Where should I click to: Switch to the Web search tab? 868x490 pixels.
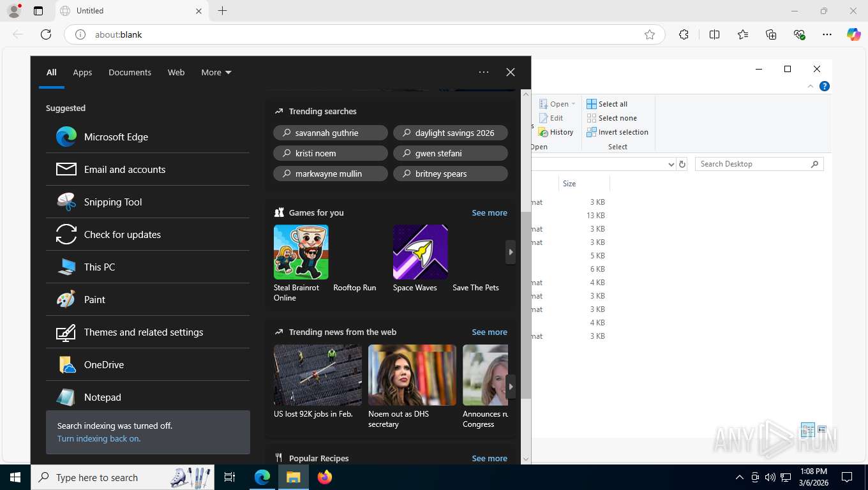click(176, 72)
